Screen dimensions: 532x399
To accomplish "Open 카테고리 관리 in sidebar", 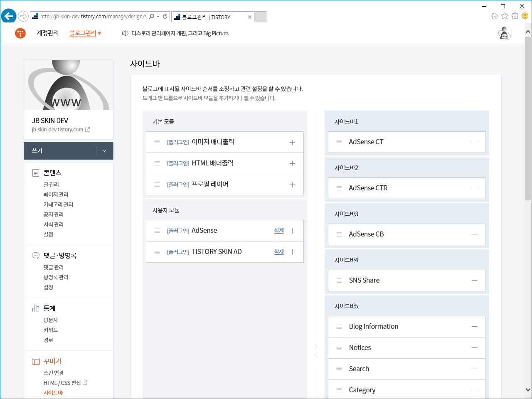I will [58, 204].
